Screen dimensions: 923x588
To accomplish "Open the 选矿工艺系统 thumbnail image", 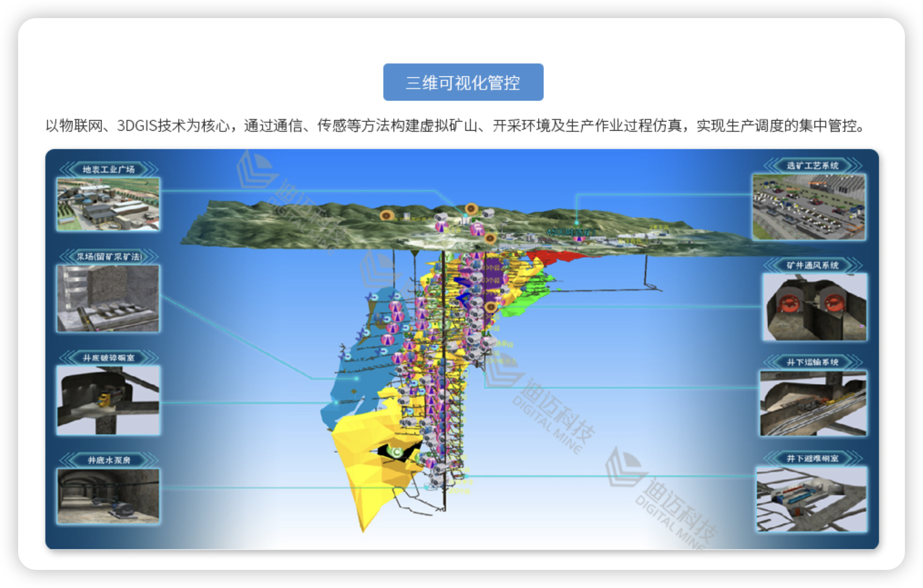I will [x=808, y=207].
